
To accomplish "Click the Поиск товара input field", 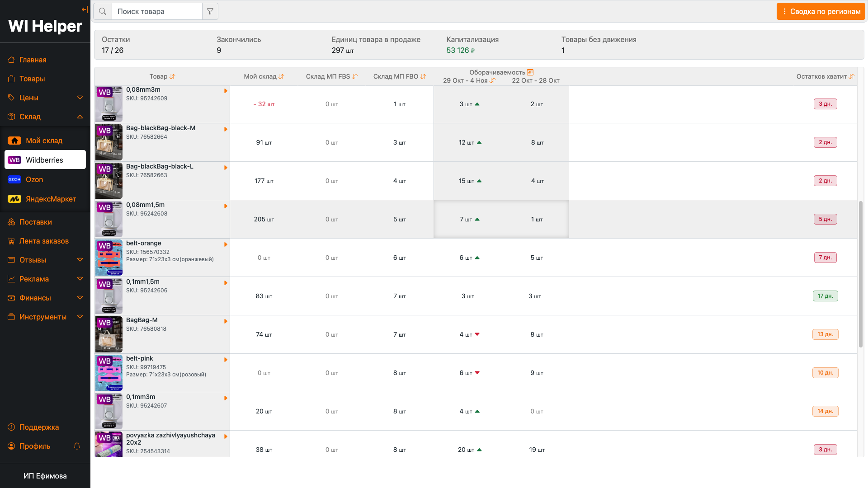I will (x=156, y=11).
